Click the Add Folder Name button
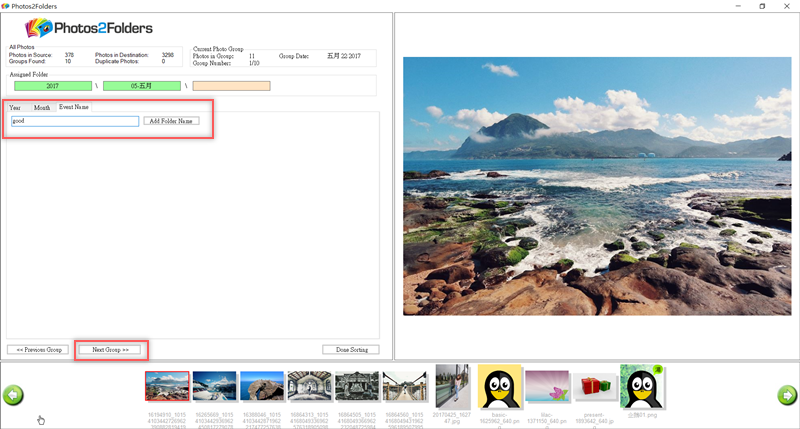This screenshot has height=429, width=800. pos(171,121)
